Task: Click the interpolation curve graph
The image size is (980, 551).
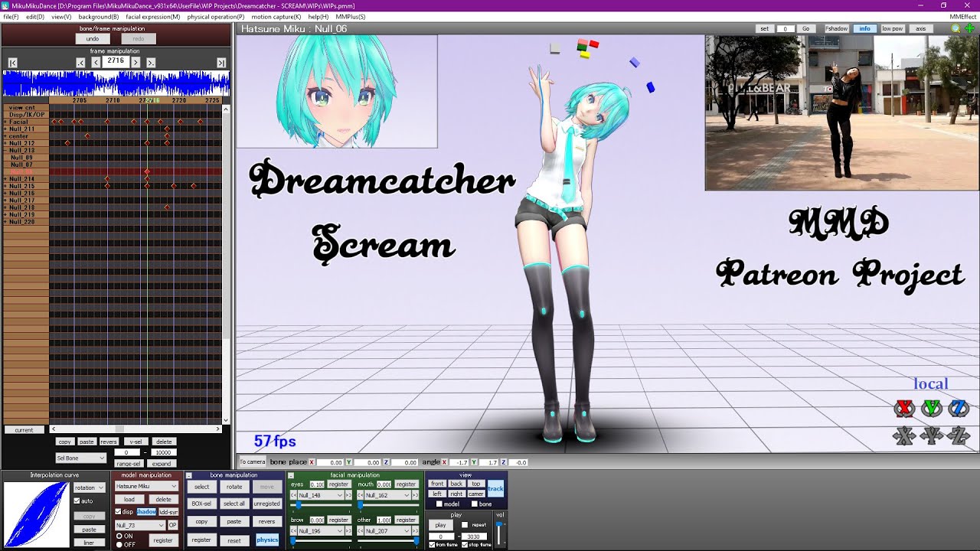Action: tap(36, 514)
